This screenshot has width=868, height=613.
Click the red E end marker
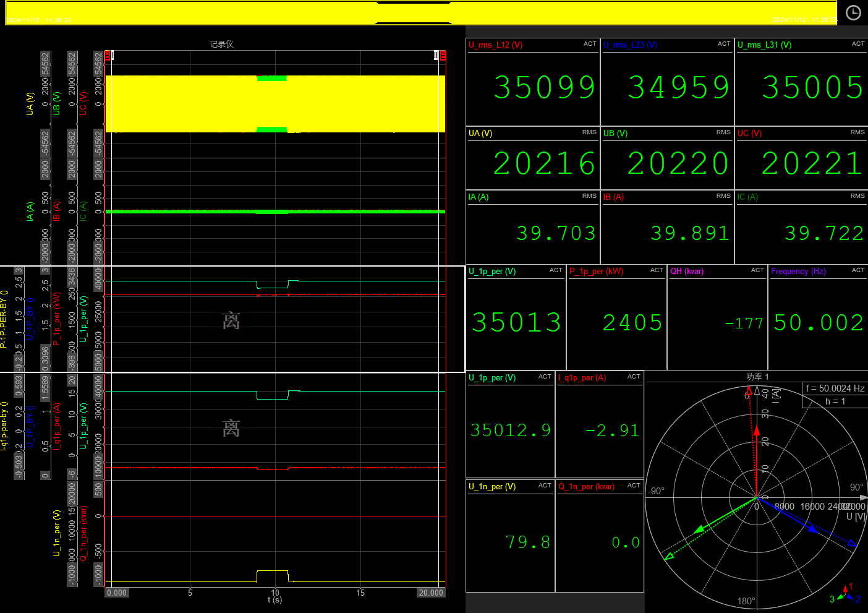point(443,56)
